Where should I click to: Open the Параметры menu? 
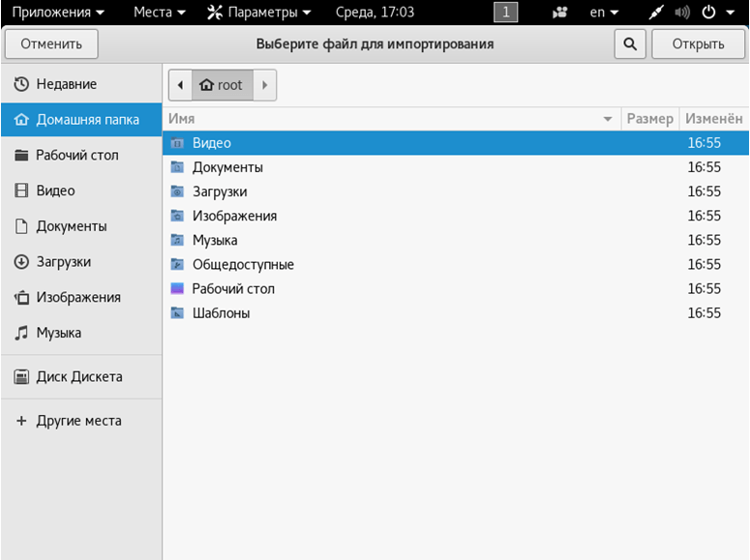(258, 13)
